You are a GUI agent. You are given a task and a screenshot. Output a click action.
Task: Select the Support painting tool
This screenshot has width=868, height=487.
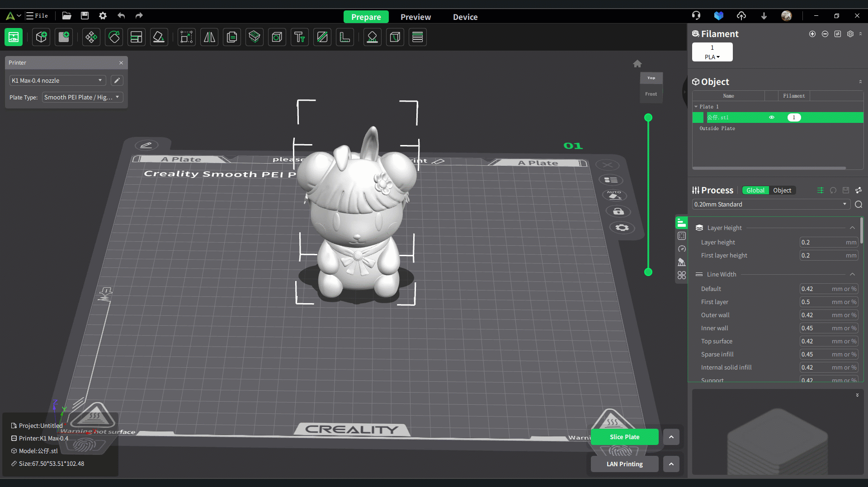click(373, 37)
